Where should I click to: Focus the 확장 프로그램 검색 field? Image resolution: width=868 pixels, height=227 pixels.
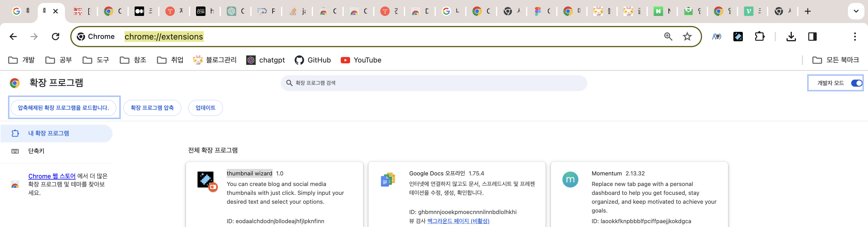coord(434,83)
